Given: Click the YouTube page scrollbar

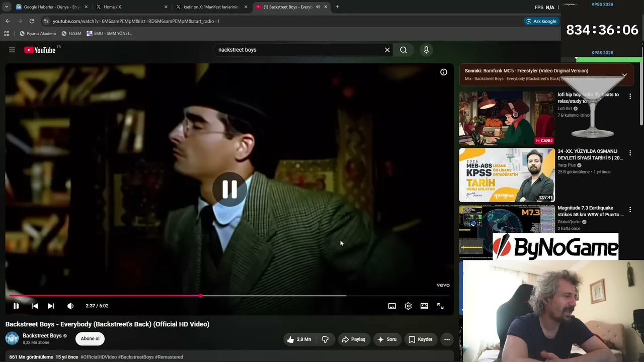Looking at the screenshot, I should 640,85.
